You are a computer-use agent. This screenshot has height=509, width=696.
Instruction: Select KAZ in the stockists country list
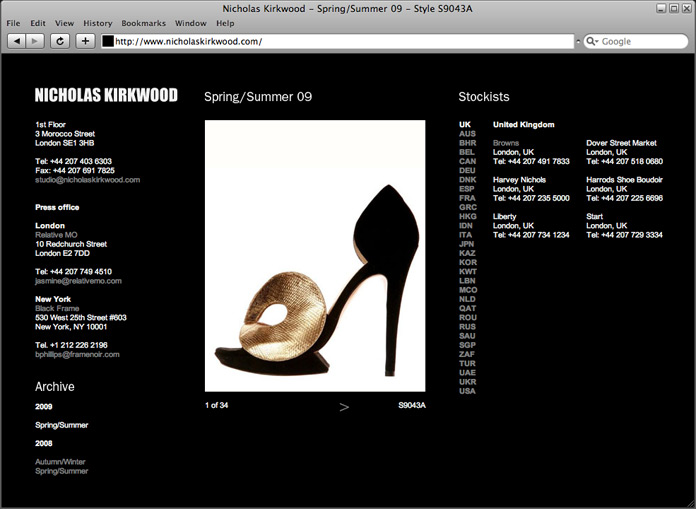(467, 253)
